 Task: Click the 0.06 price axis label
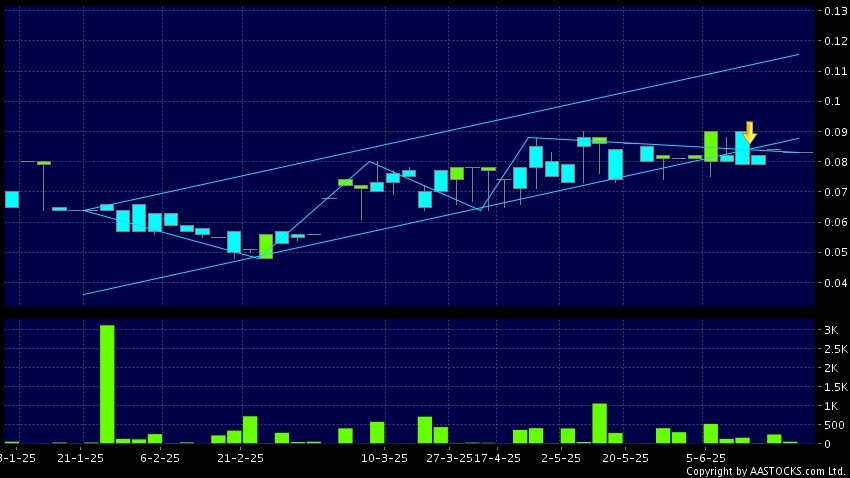click(x=835, y=222)
